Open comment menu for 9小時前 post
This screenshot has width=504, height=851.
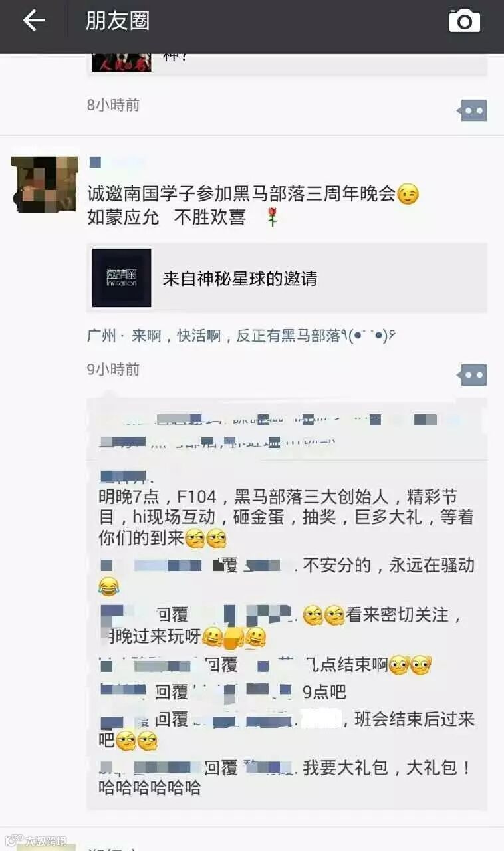[x=473, y=375]
